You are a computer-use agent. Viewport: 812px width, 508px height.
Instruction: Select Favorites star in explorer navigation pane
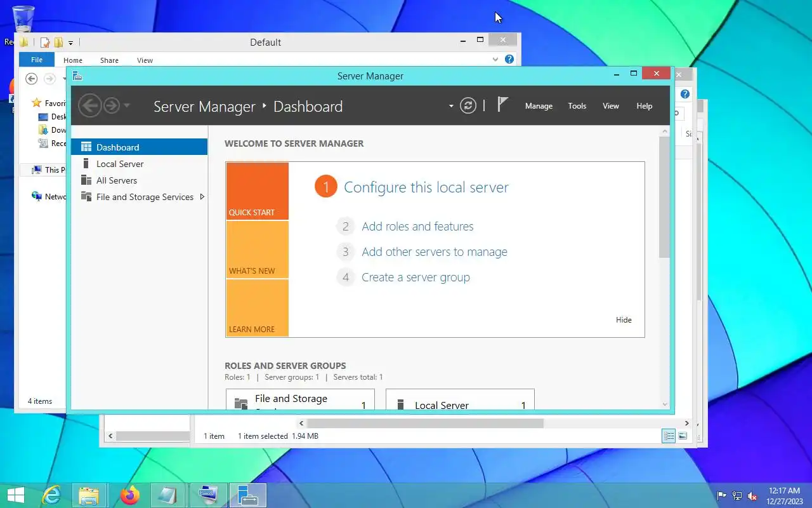37,103
